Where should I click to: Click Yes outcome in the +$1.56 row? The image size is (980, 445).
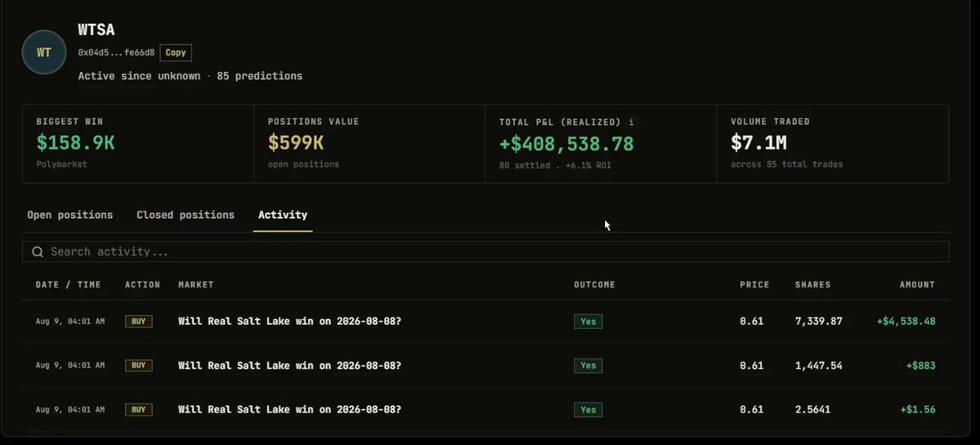[588, 410]
